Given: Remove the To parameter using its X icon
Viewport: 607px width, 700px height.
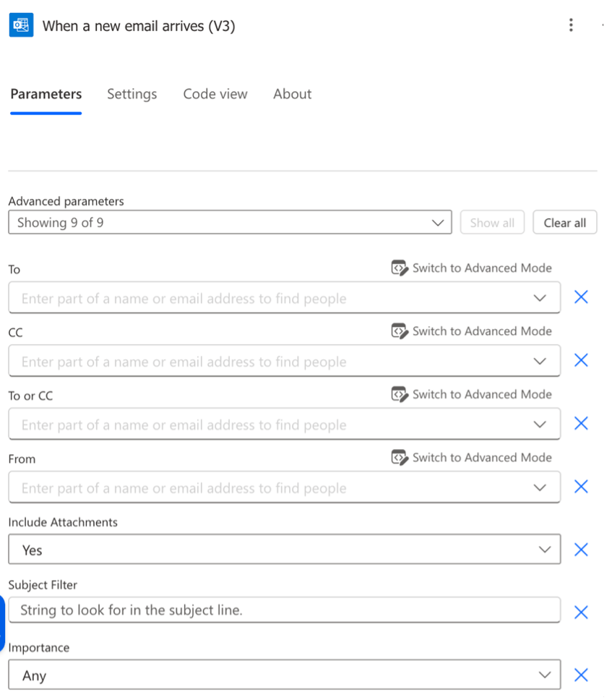Looking at the screenshot, I should (x=581, y=296).
